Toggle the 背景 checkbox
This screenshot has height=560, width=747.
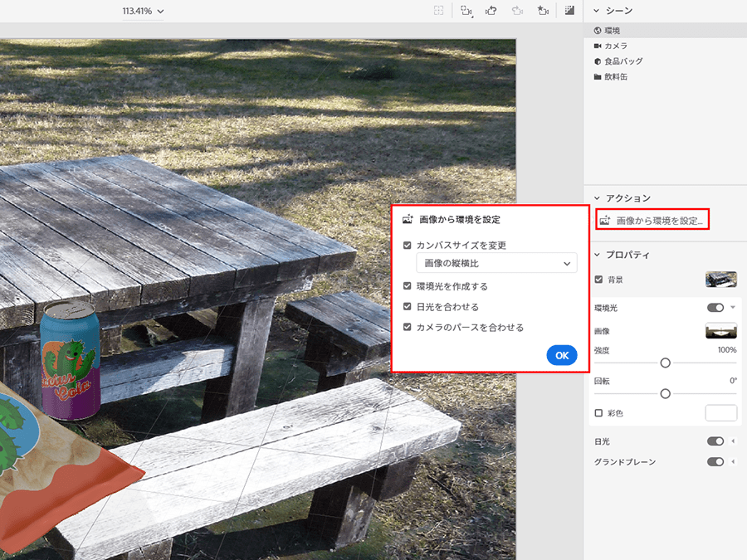(x=598, y=280)
